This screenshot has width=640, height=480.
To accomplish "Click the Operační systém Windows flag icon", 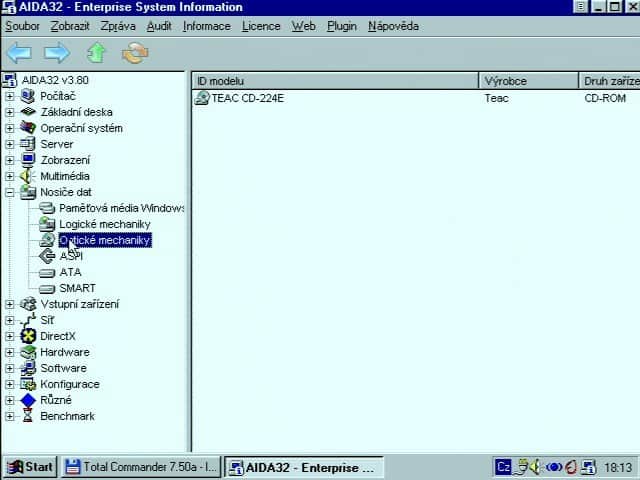I will tap(28, 128).
